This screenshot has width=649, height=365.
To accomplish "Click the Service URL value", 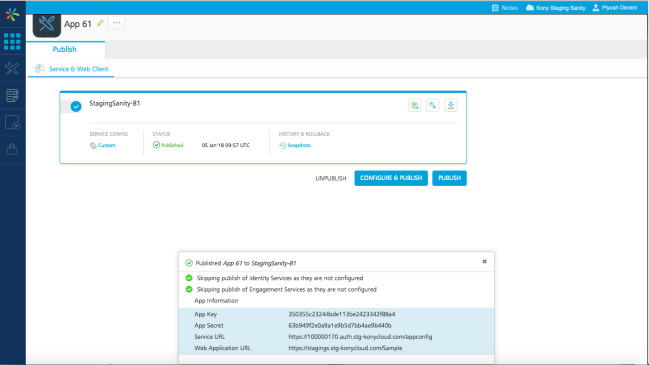I will click(360, 336).
